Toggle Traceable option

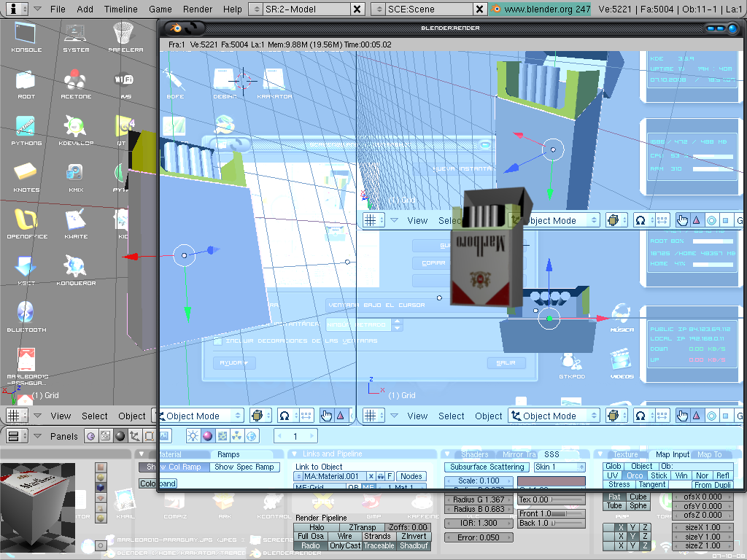379,545
